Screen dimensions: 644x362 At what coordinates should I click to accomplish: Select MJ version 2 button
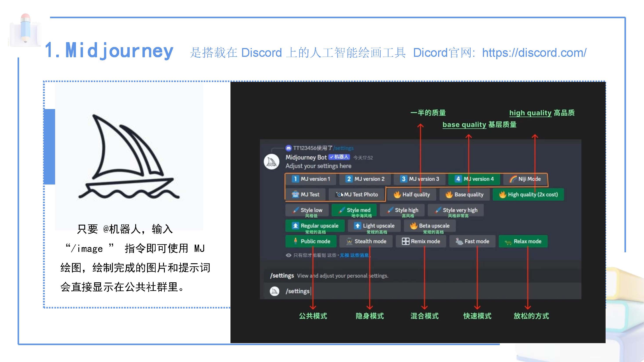click(365, 179)
